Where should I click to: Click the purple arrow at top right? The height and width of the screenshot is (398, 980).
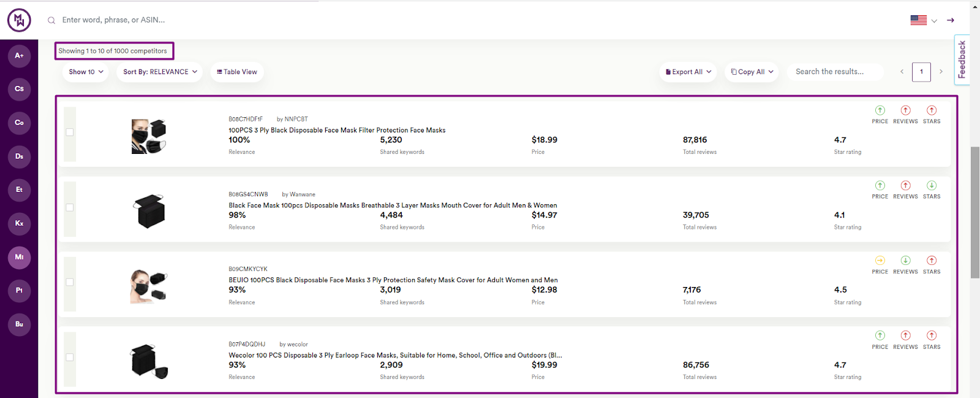(951, 20)
